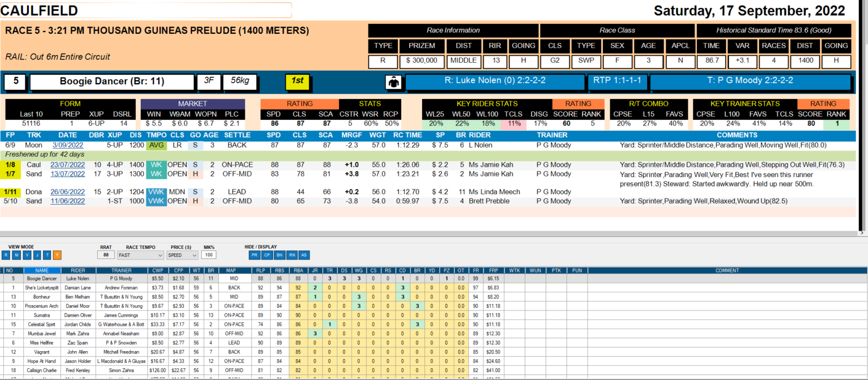Select the Race Class header tab
868x380 pixels.
coord(617,30)
